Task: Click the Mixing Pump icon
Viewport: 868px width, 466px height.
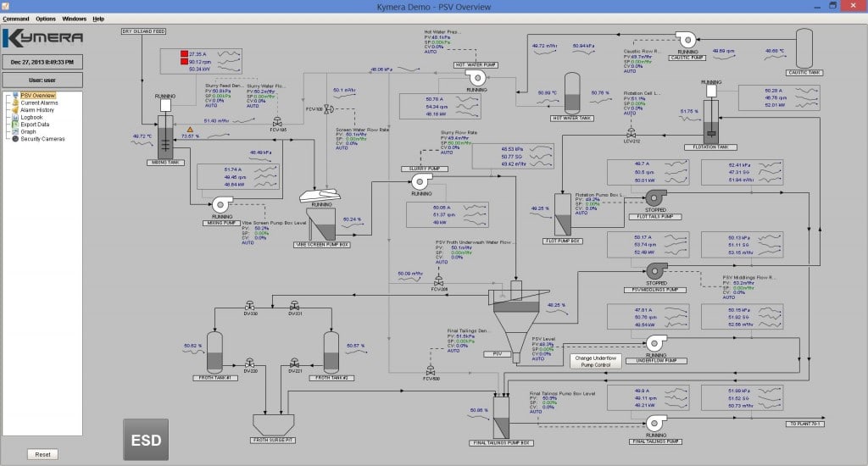Action: pyautogui.click(x=222, y=205)
